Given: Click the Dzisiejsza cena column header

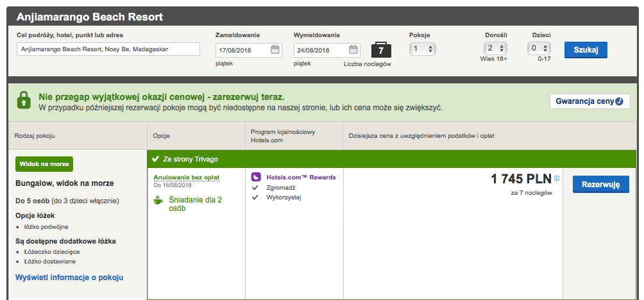Looking at the screenshot, I should [422, 135].
